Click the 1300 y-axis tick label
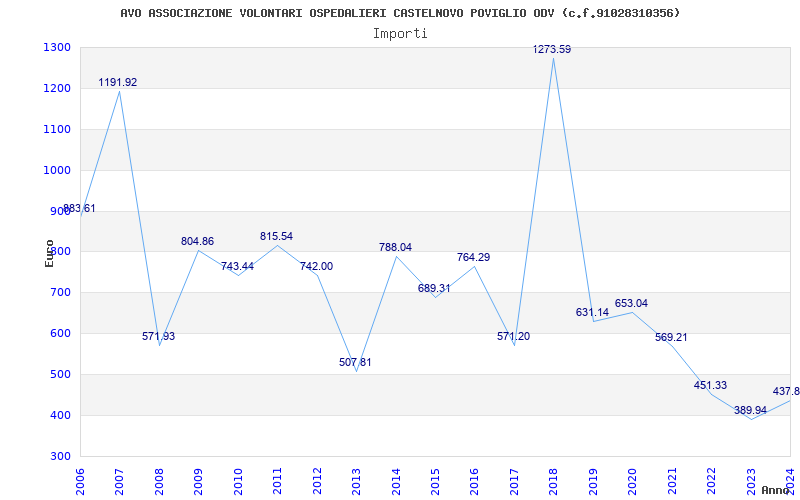This screenshot has width=800, height=500. (57, 48)
